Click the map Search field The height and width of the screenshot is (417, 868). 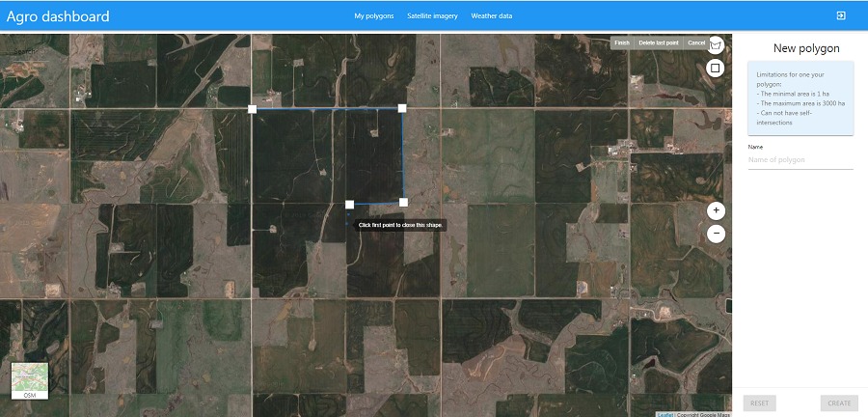point(31,51)
